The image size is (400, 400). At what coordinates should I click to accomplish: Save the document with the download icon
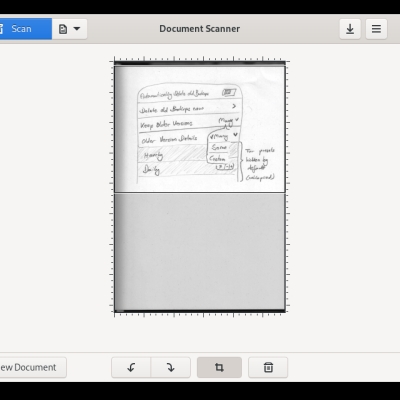(x=350, y=29)
